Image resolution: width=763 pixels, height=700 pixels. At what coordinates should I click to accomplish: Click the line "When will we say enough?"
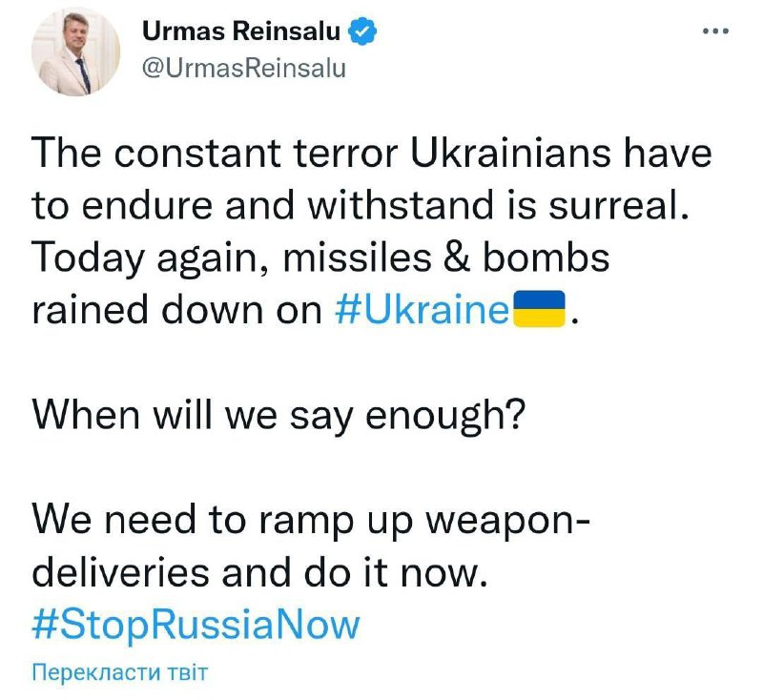[278, 417]
